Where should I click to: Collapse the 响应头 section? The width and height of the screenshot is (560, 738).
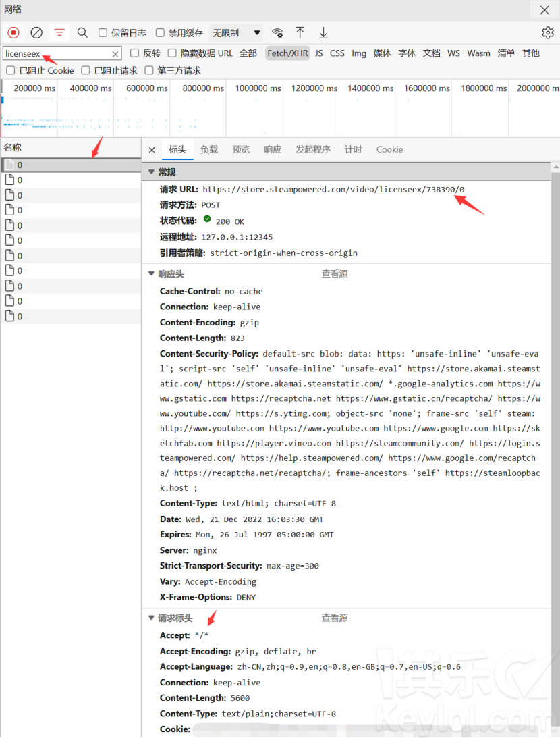(151, 274)
